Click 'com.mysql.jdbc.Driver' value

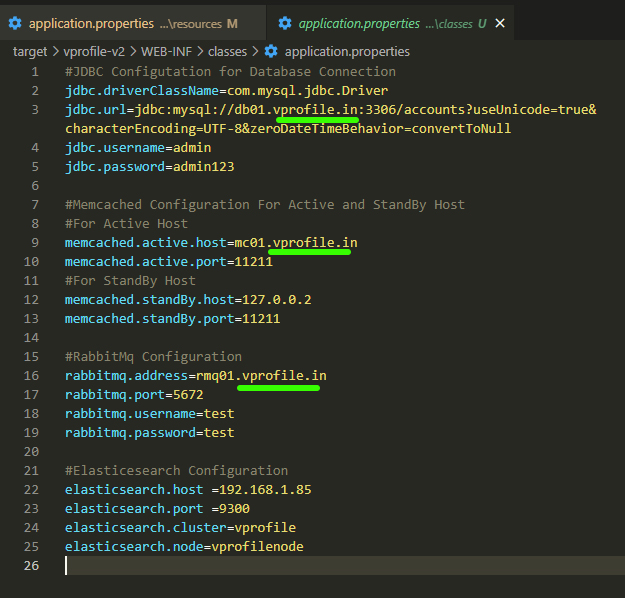(307, 91)
